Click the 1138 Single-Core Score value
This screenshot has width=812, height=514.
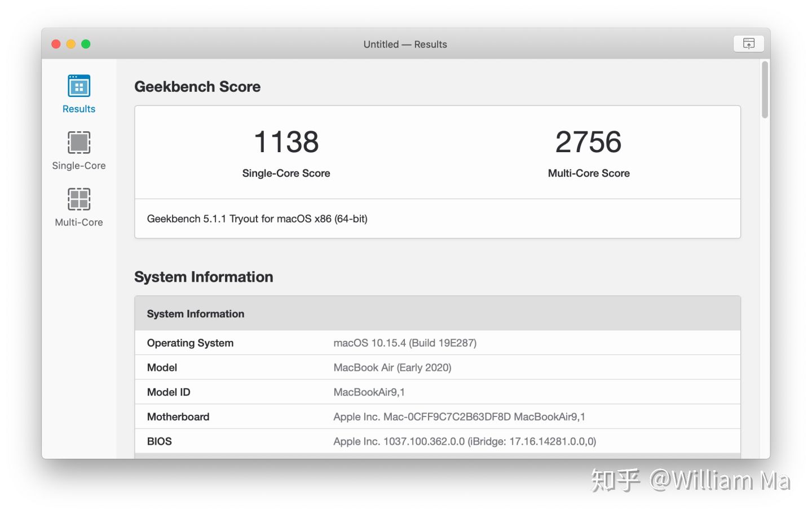pos(286,142)
